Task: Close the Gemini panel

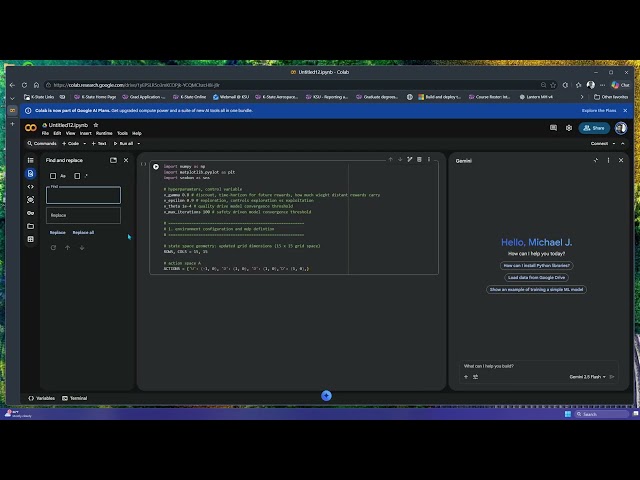Action: click(621, 160)
